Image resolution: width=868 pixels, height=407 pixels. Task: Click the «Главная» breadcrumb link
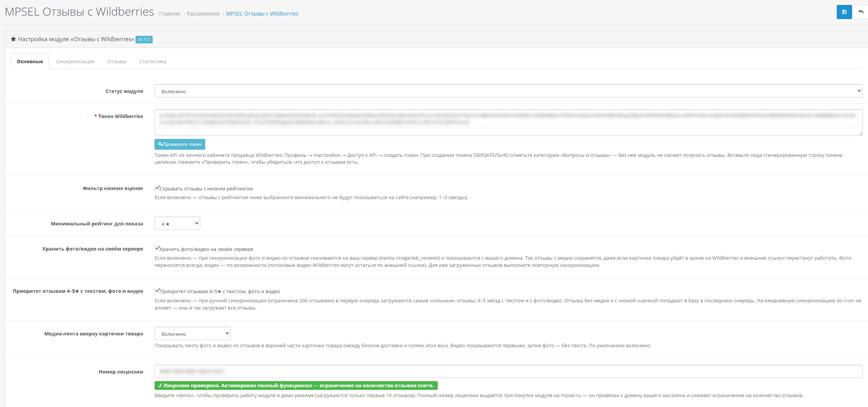(x=169, y=14)
